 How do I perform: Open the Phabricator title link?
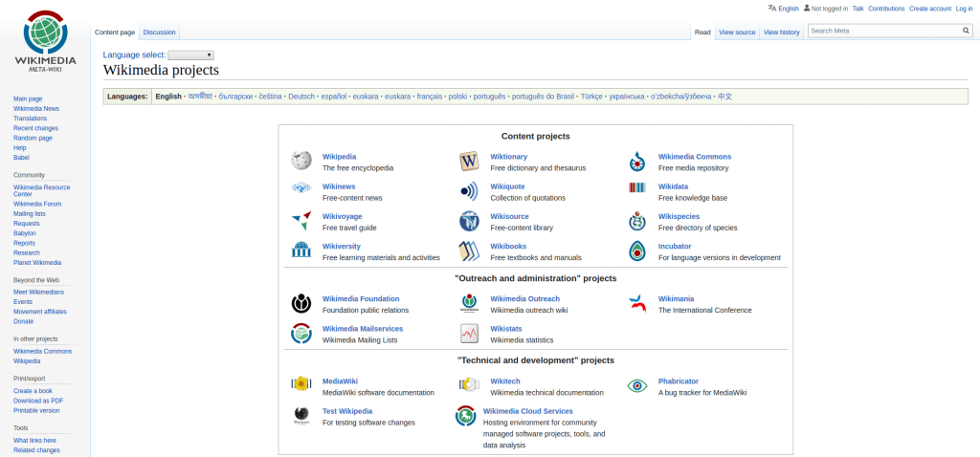(679, 381)
